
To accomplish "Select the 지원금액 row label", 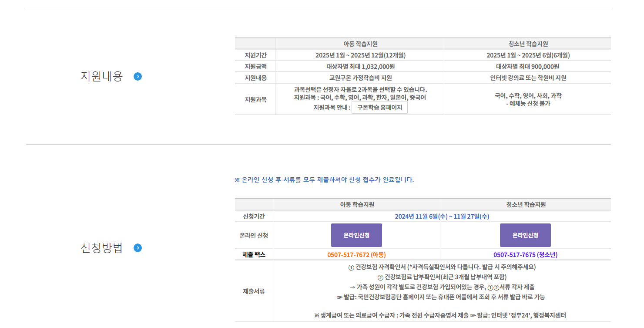I will pos(255,67).
